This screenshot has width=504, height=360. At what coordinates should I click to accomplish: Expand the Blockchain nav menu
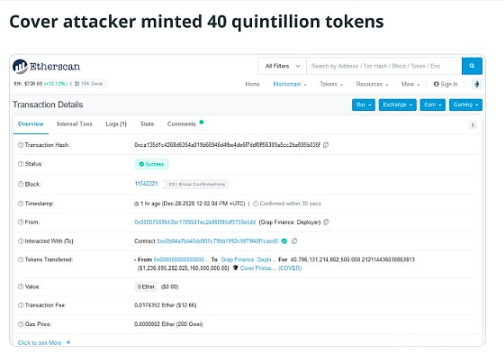289,84
